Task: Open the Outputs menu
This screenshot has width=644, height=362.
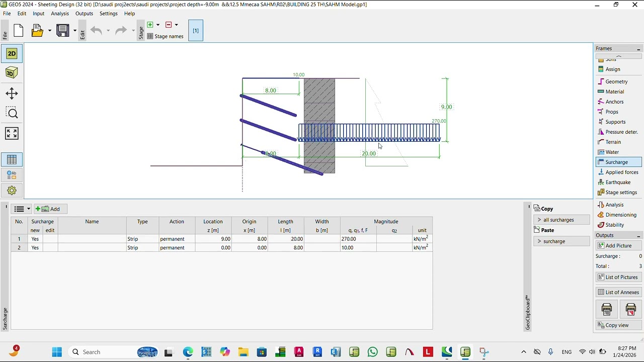Action: pyautogui.click(x=84, y=14)
